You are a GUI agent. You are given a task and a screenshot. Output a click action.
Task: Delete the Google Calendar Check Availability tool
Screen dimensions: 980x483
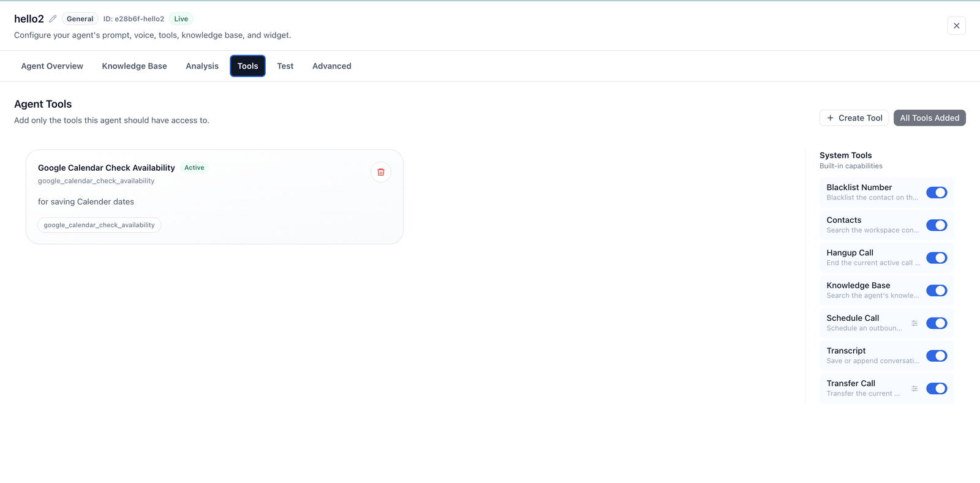[x=381, y=172]
